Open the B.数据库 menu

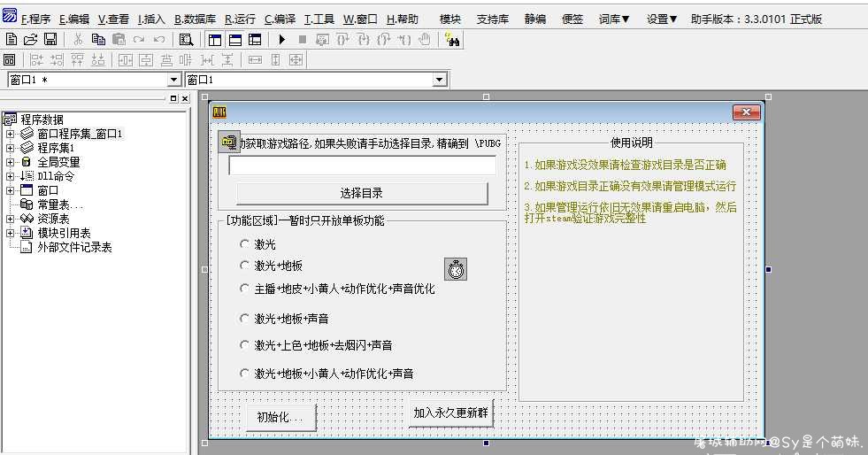point(195,19)
